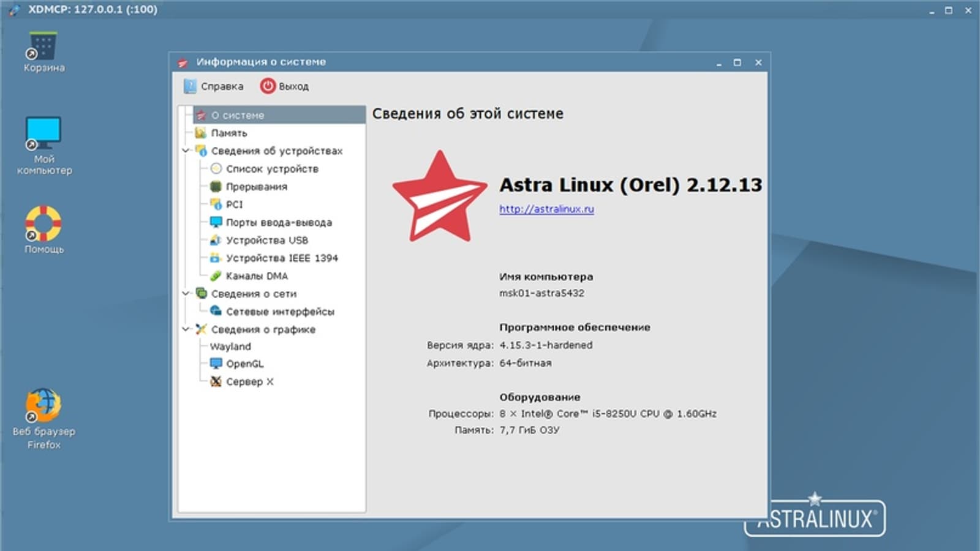Collapse the Сведения о графике branch
This screenshot has width=980, height=551.
pos(186,329)
